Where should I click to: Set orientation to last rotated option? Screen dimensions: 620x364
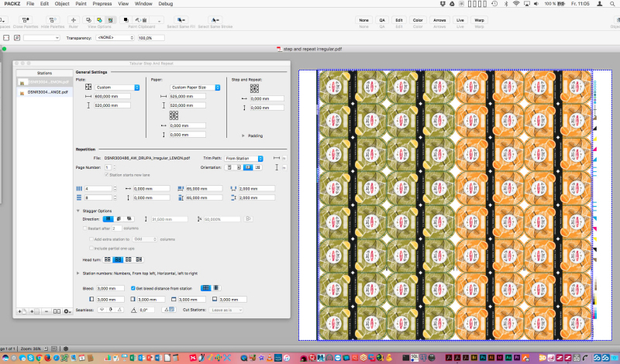(258, 167)
